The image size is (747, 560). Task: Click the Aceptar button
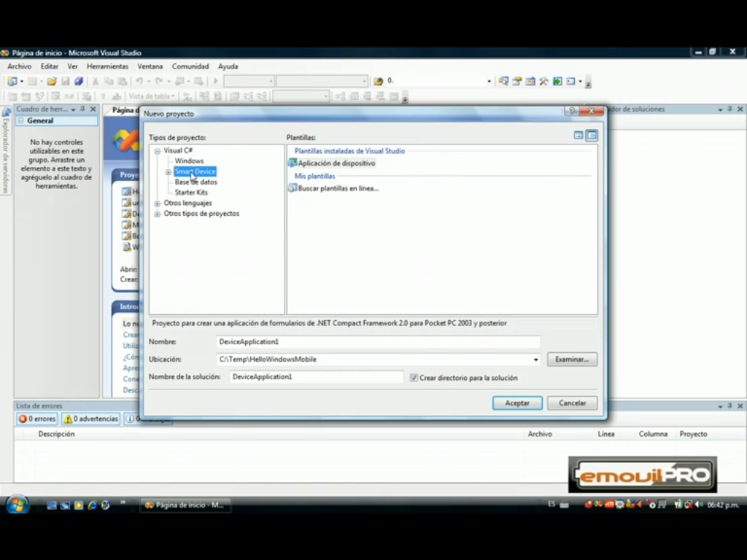pyautogui.click(x=517, y=403)
